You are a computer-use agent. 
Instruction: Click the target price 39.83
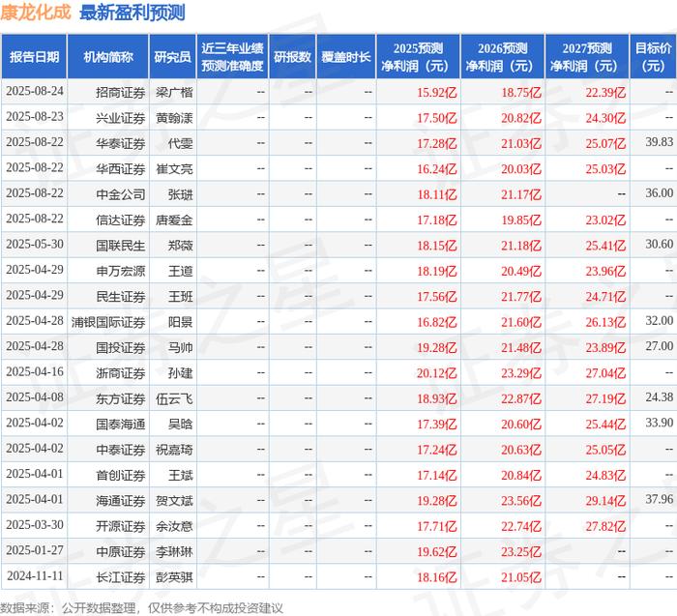point(660,142)
